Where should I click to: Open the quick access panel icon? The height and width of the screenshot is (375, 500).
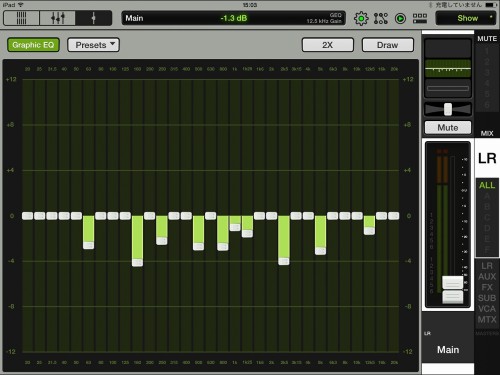[420, 18]
